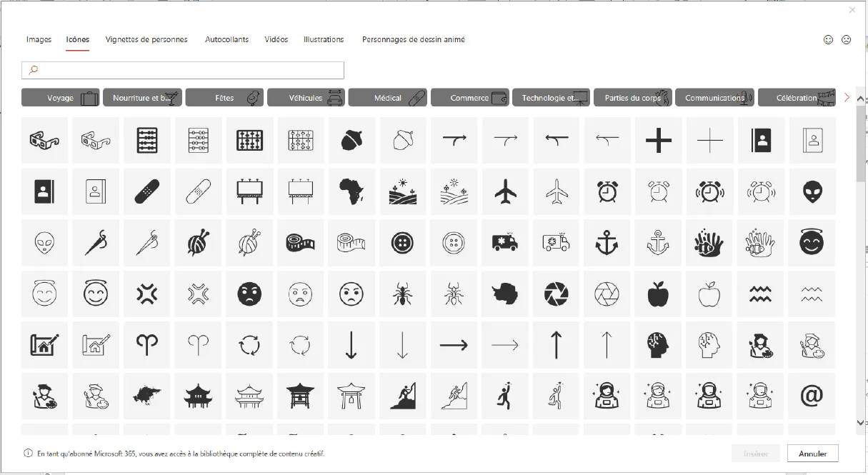Choose the filled yarn ball icon
Image resolution: width=868 pixels, height=475 pixels.
(x=198, y=243)
